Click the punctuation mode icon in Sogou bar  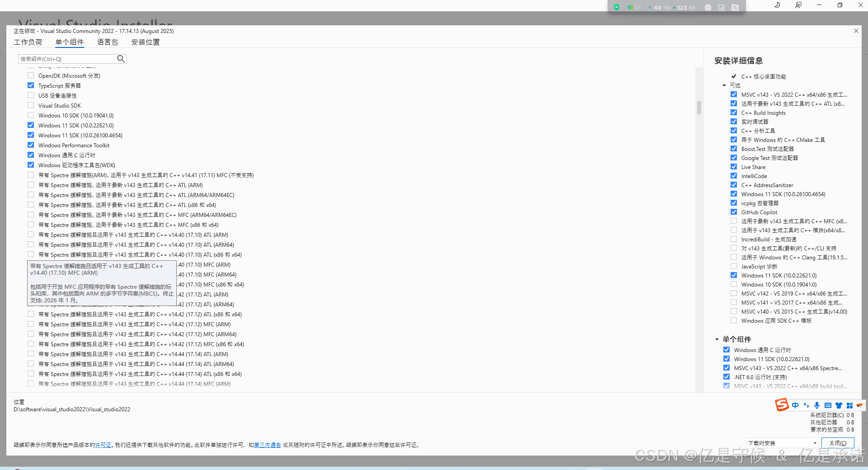[806, 405]
